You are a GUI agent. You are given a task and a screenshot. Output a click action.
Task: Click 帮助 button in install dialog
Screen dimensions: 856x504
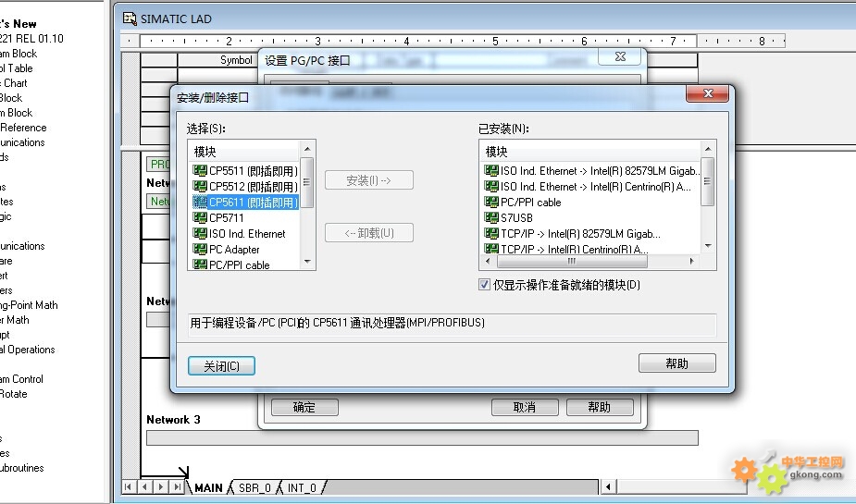(677, 363)
